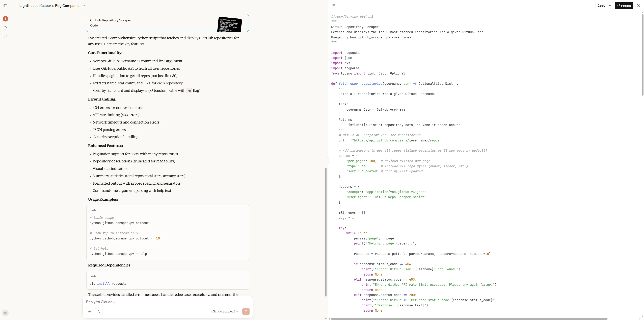Click the code panel horizontal scrollbar
Screen dimensions: 644x320
pos(469,319)
